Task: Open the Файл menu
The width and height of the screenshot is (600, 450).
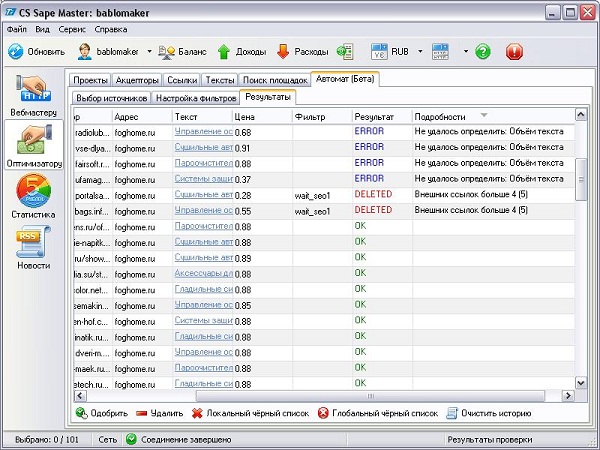Action: click(x=17, y=29)
